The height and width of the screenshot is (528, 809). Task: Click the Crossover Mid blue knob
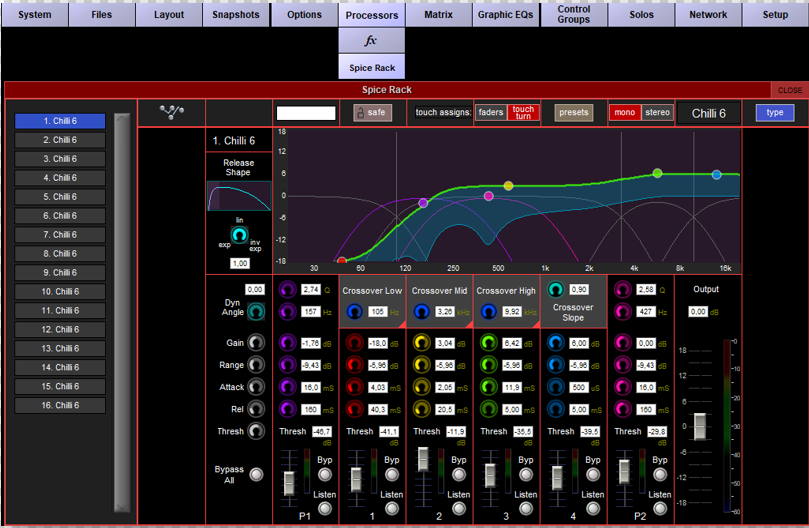422,312
